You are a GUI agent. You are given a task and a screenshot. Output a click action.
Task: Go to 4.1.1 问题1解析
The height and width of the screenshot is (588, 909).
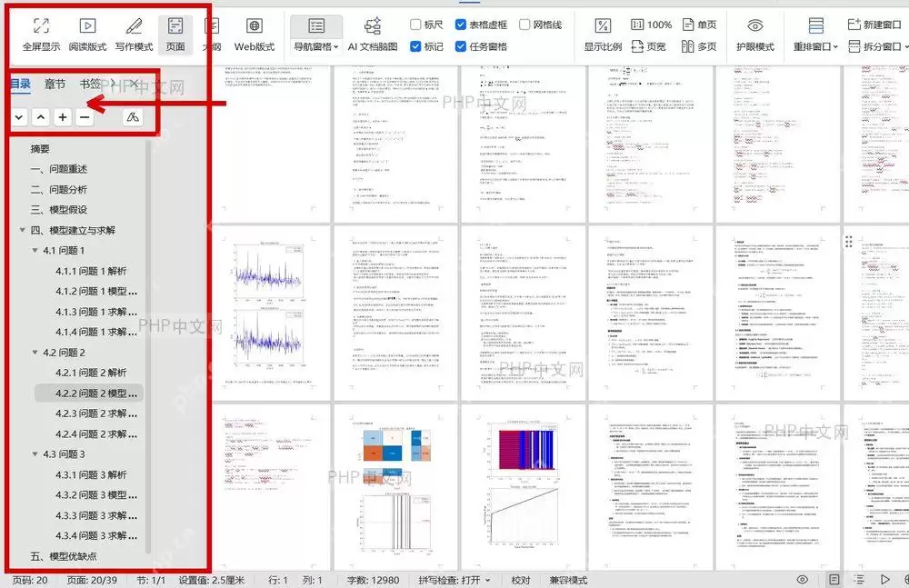[x=91, y=271]
